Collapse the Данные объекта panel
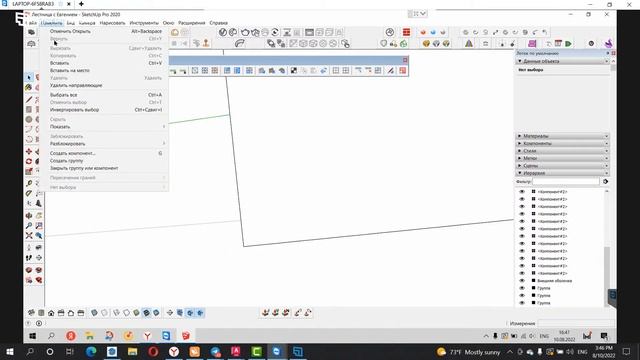The width and height of the screenshot is (640, 360). click(563, 61)
